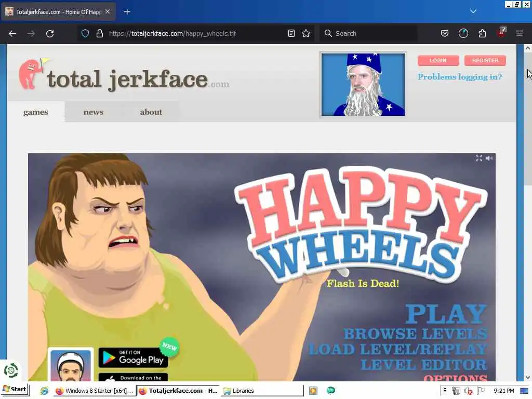Click the wizard avatar image
The height and width of the screenshot is (399, 532).
[363, 85]
